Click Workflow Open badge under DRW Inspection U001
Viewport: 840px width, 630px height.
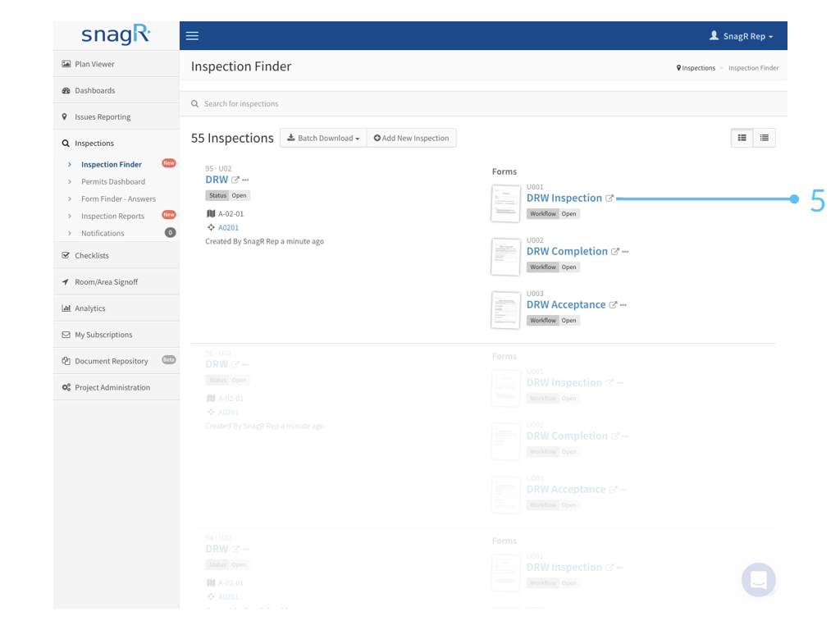[554, 213]
